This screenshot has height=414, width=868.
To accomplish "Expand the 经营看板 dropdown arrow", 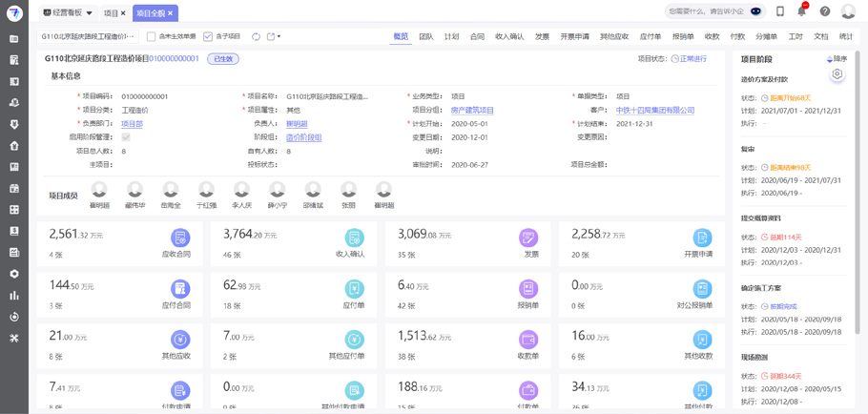I will pos(90,13).
